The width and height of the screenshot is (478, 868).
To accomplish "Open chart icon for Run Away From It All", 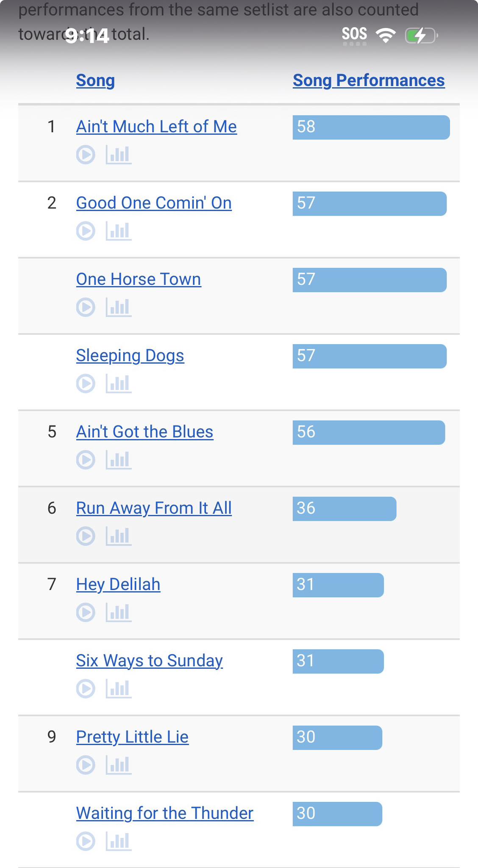I will pos(118,536).
